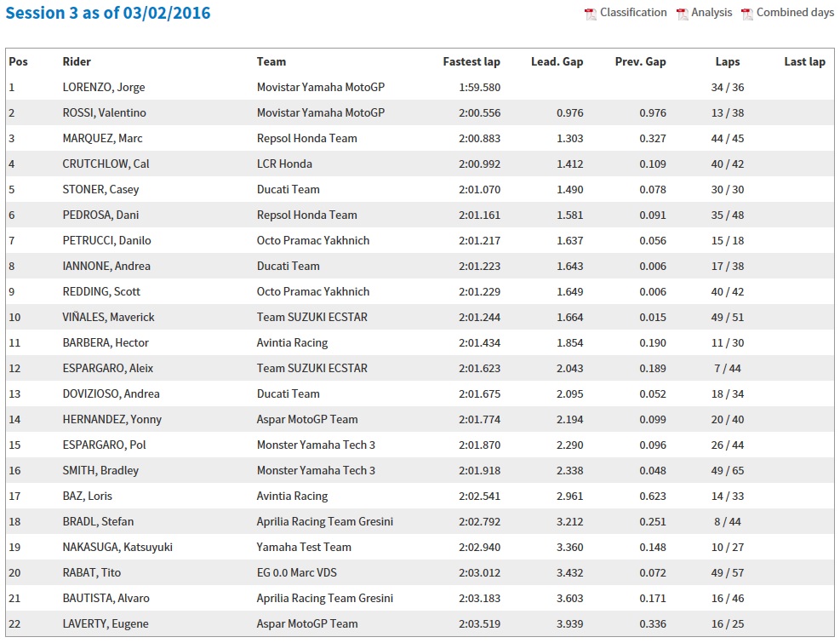Click the Prev. Gap column header
Image resolution: width=840 pixels, height=643 pixels.
click(640, 61)
